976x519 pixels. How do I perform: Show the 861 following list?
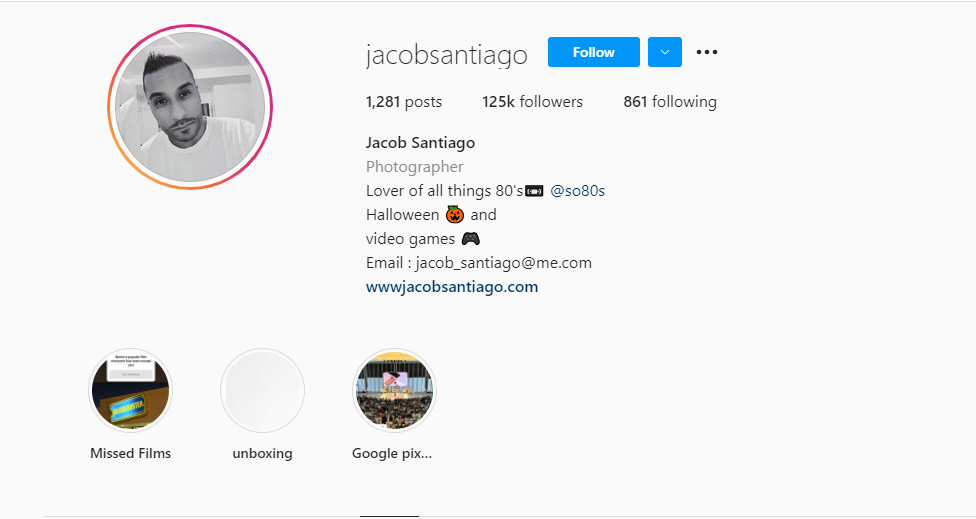[x=670, y=102]
